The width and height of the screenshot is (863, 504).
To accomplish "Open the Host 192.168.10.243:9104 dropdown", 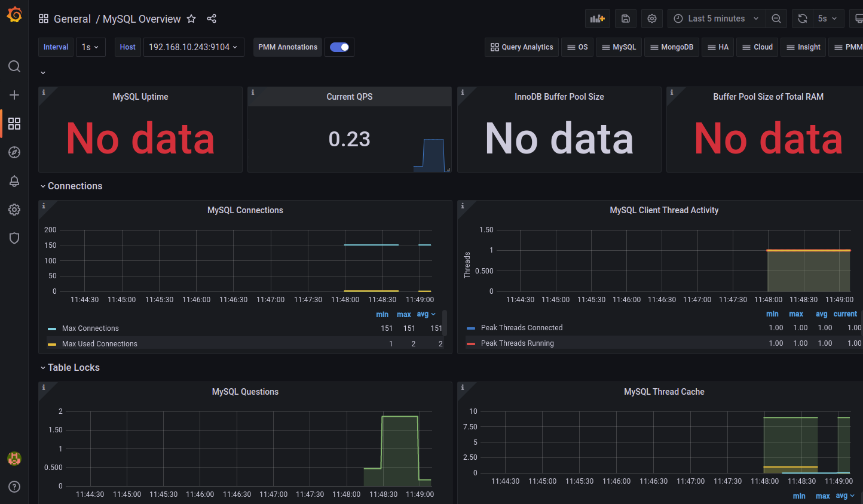I will click(194, 47).
